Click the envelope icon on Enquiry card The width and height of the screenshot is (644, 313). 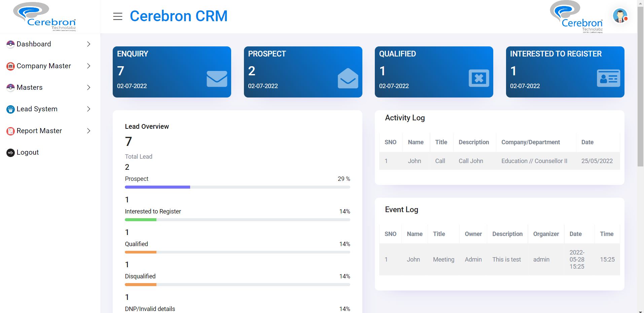point(217,79)
